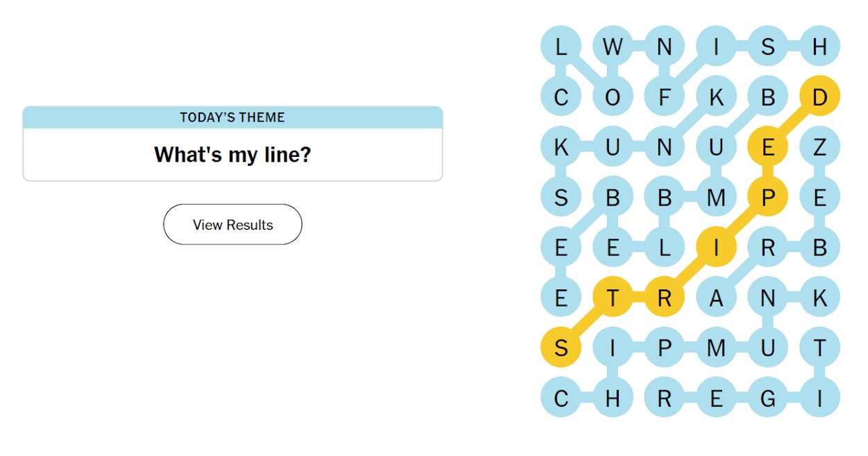The width and height of the screenshot is (868, 456).
Task: Click the View Results button
Action: 233,224
